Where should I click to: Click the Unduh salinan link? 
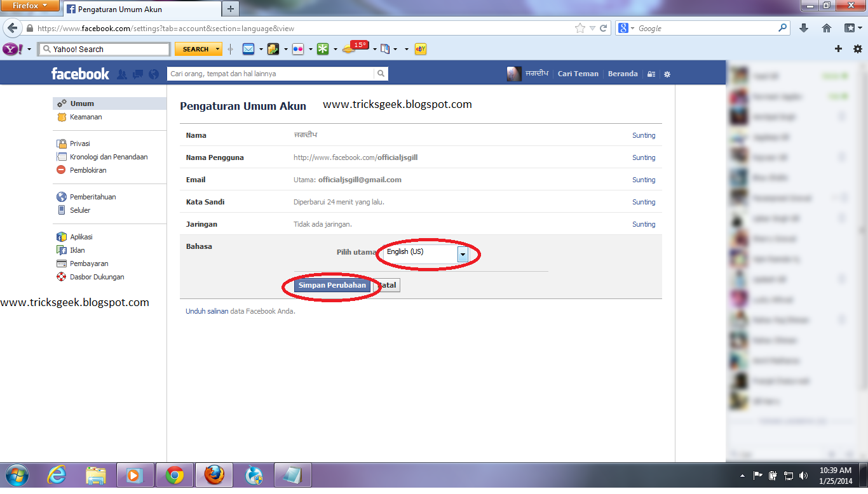pos(207,311)
